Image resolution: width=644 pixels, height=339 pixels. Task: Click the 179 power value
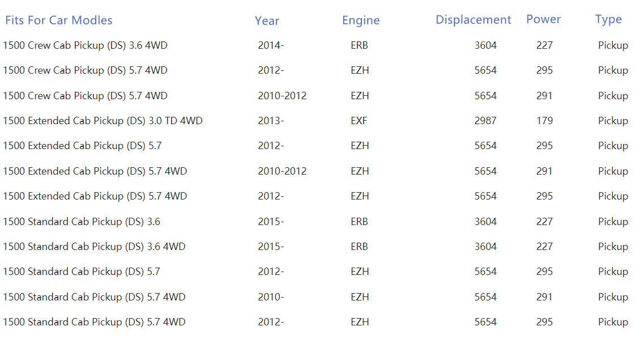544,121
